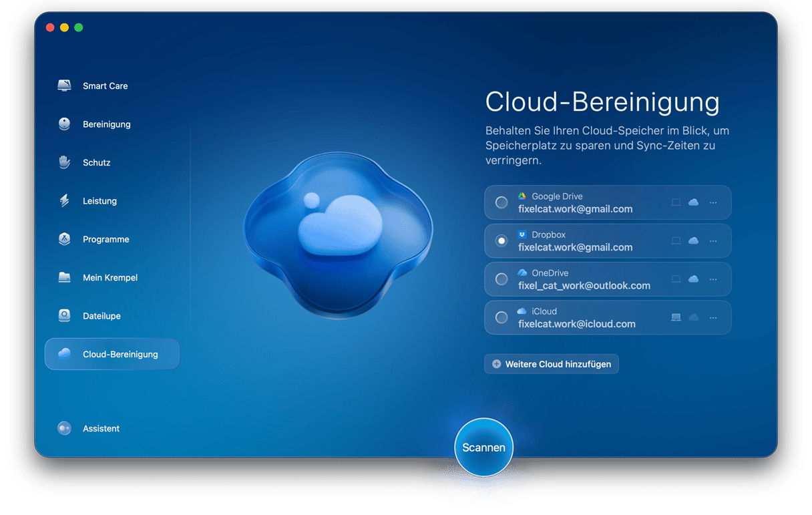This screenshot has width=812, height=515.
Task: Select the OneDrive account radio button
Action: [x=501, y=279]
